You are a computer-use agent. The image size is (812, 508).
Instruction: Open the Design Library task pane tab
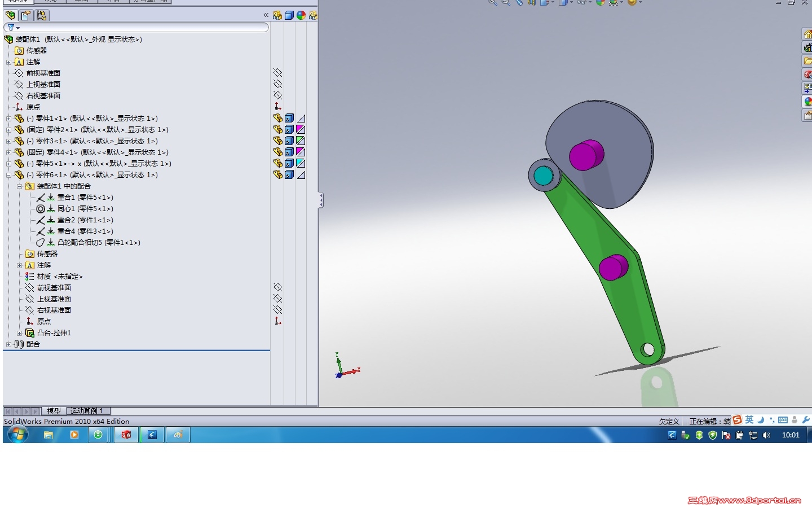[807, 47]
